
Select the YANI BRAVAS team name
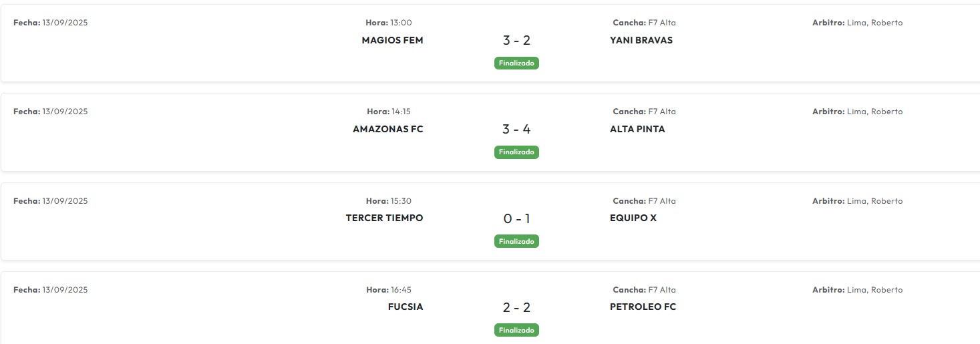(x=641, y=40)
